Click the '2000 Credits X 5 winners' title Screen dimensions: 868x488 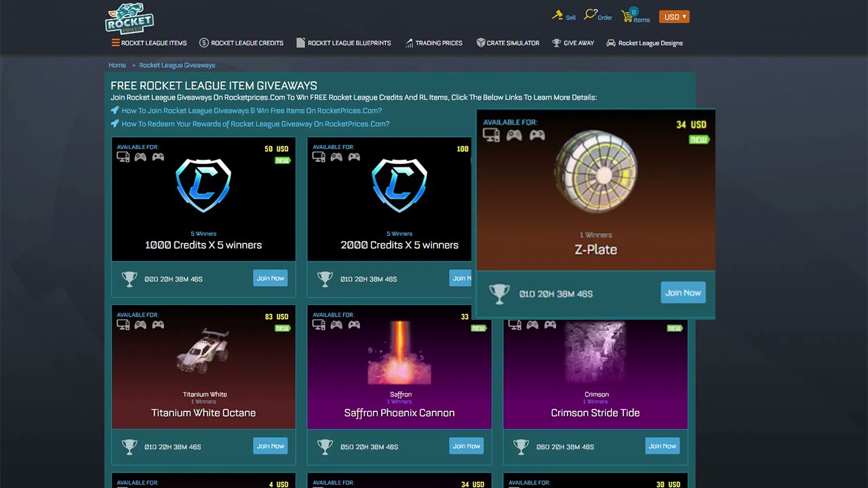click(x=399, y=245)
